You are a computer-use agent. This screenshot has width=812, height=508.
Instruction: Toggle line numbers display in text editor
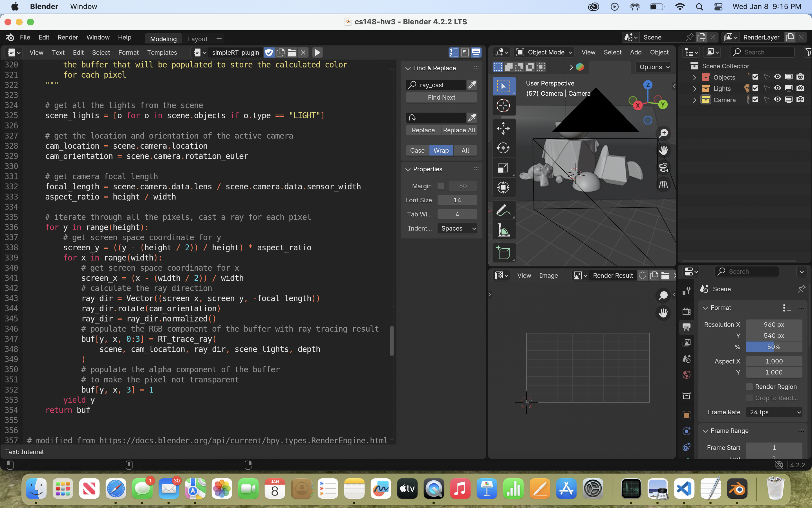pos(454,52)
